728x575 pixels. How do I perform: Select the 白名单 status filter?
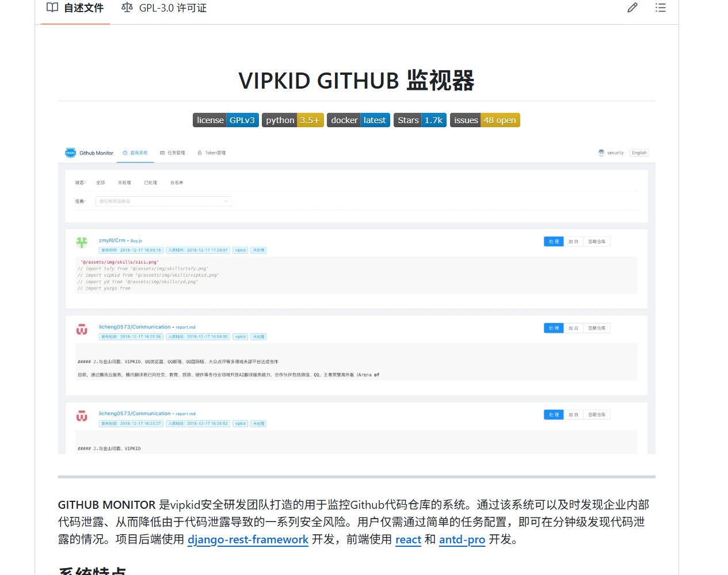point(177,182)
